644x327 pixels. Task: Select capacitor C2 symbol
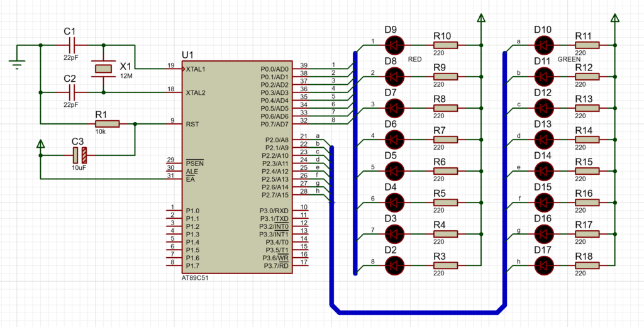click(x=71, y=92)
